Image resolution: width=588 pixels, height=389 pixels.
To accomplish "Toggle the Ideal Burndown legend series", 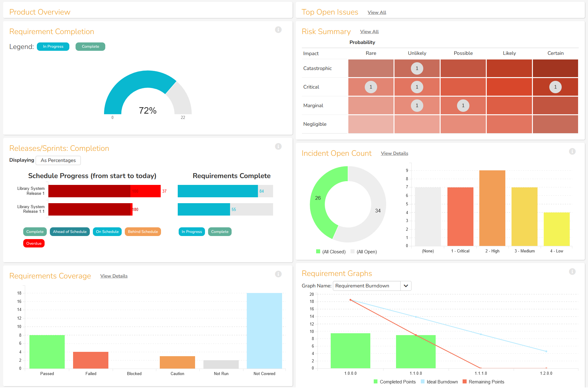I will [439, 382].
